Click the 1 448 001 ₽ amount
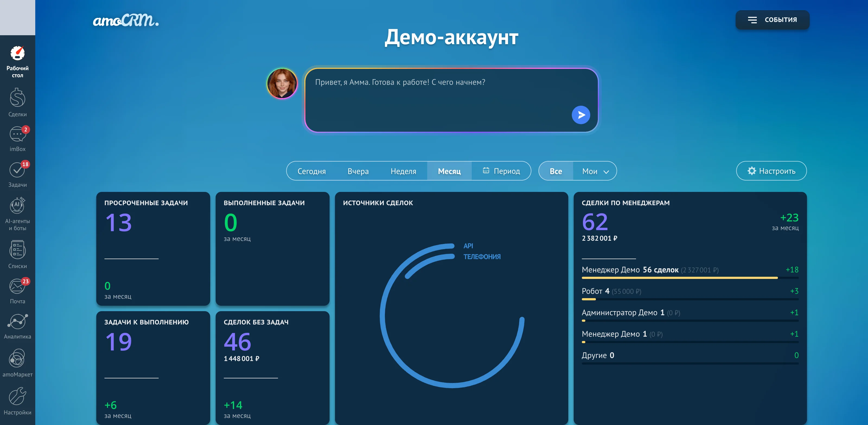Image resolution: width=868 pixels, height=425 pixels. pyautogui.click(x=241, y=359)
